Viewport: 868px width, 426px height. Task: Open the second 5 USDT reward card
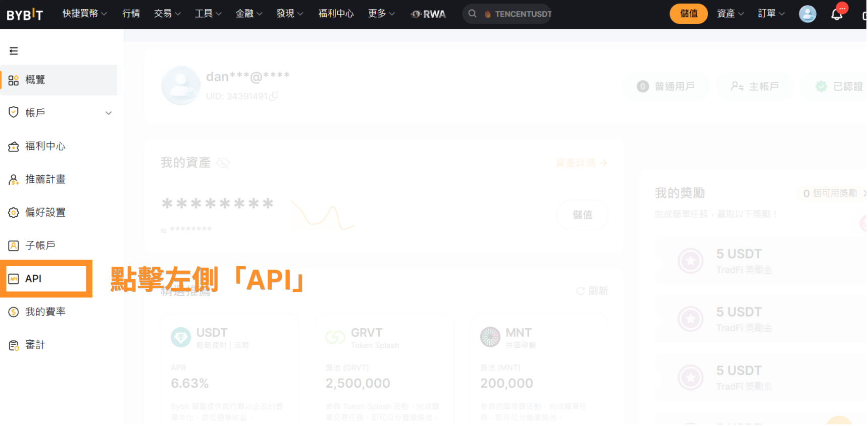pyautogui.click(x=761, y=320)
